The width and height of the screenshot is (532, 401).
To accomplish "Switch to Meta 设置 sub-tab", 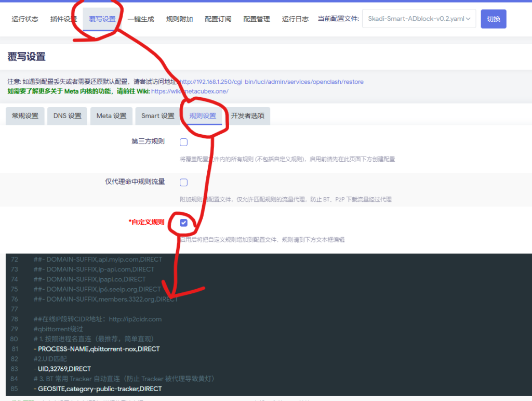I will [x=111, y=116].
